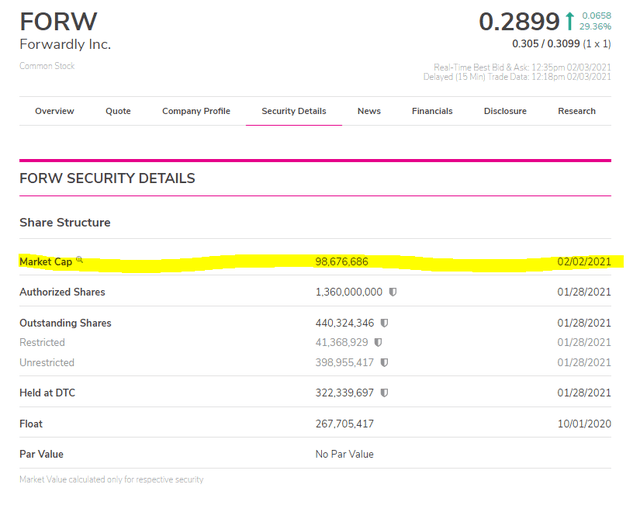The height and width of the screenshot is (512, 640).
Task: Click the Float value 267,705,417
Action: (x=344, y=424)
